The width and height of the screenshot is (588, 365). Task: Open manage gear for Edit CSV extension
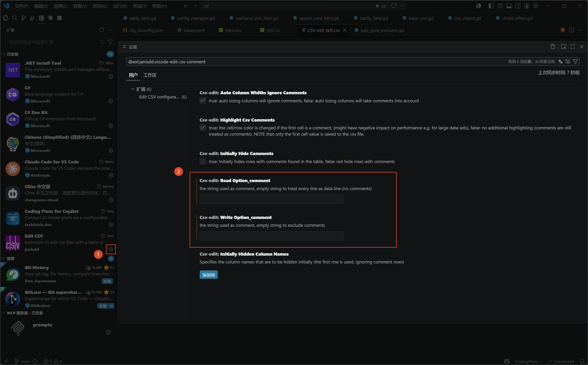(111, 249)
